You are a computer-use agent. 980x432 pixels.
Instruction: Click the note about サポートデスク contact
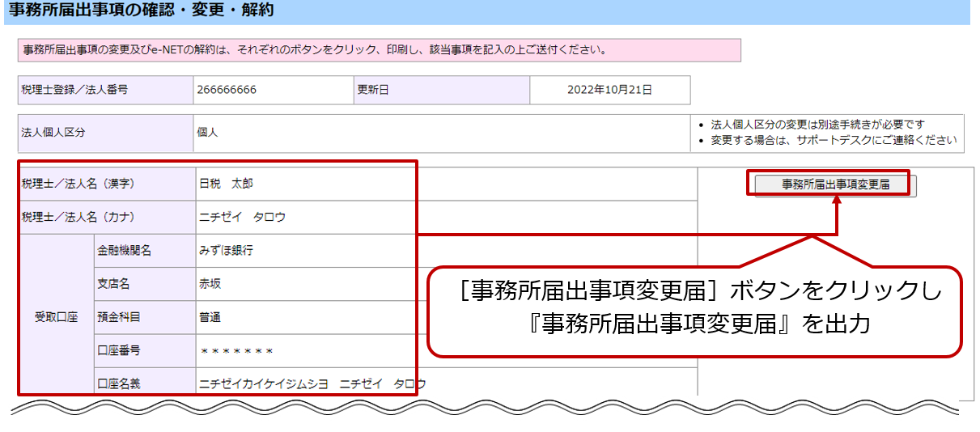pos(831,140)
